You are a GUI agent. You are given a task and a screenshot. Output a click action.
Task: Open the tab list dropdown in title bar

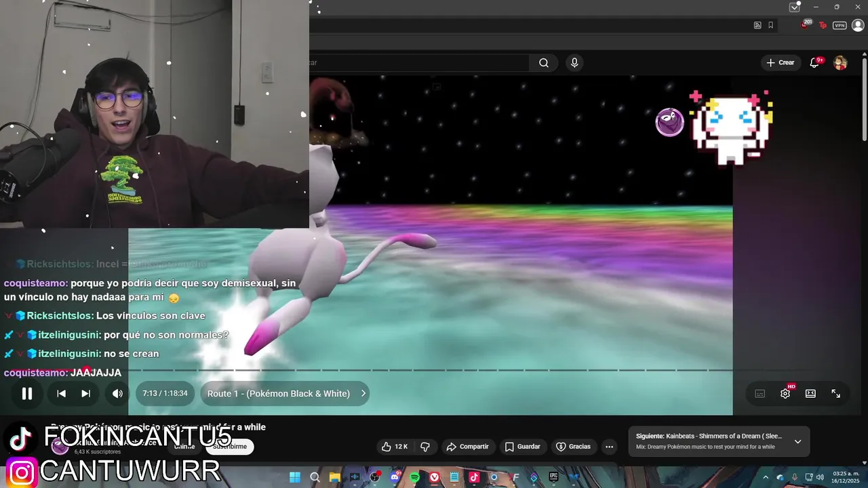click(795, 7)
